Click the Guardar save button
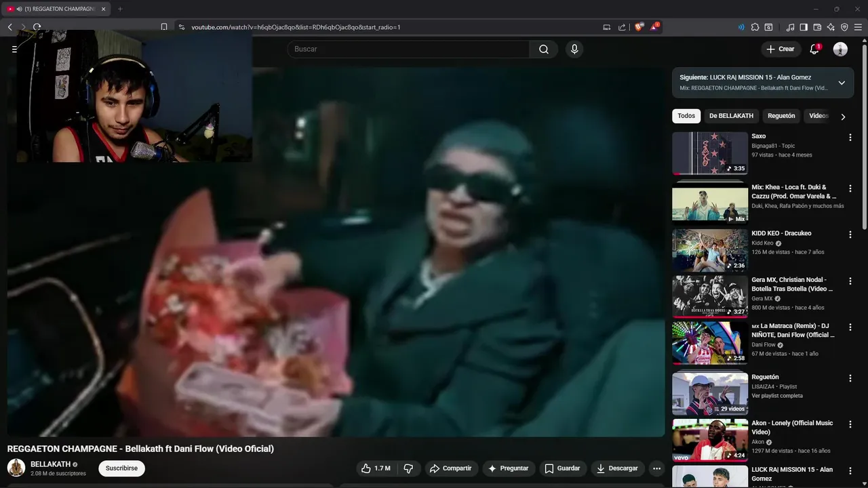The image size is (868, 488). coord(562,468)
